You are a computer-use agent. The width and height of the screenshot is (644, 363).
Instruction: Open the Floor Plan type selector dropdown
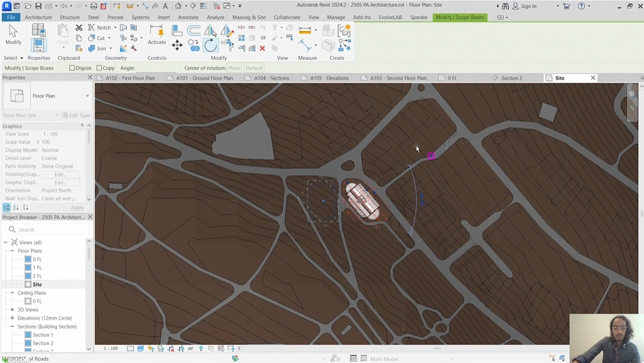[x=87, y=96]
